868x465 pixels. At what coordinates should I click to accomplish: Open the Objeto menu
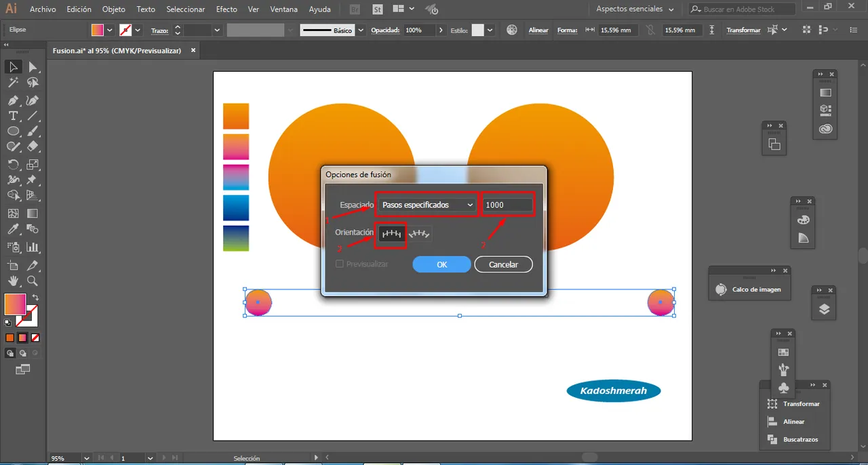pyautogui.click(x=113, y=9)
